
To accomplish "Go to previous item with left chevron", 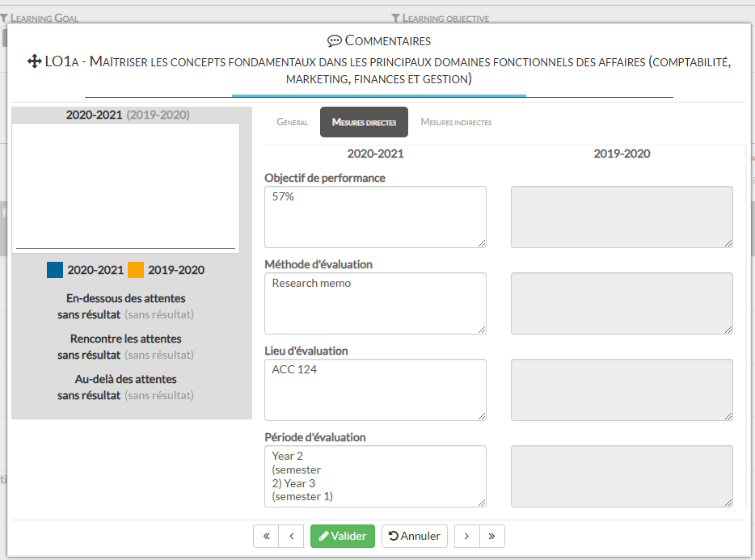I will (x=291, y=536).
